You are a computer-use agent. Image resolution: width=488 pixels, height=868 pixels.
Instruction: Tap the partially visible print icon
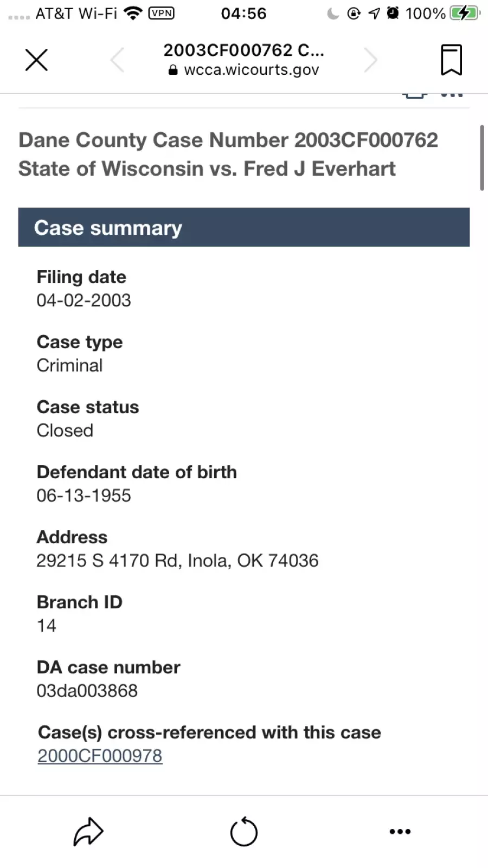click(414, 95)
